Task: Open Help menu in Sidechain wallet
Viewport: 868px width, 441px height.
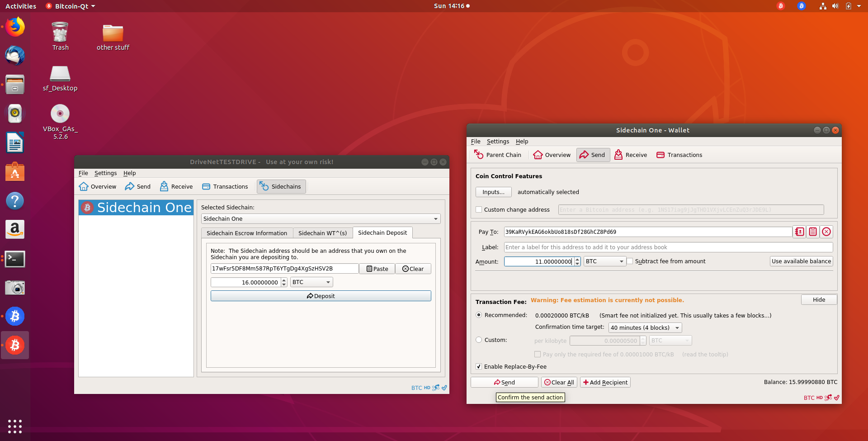Action: [522, 141]
